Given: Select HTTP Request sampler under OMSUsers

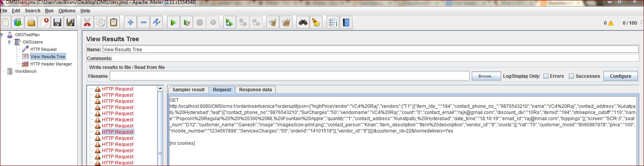Looking at the screenshot, I should (x=43, y=49).
